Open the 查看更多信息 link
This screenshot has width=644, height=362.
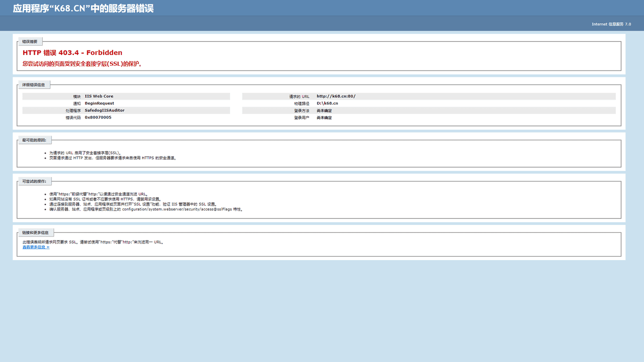[x=36, y=247]
